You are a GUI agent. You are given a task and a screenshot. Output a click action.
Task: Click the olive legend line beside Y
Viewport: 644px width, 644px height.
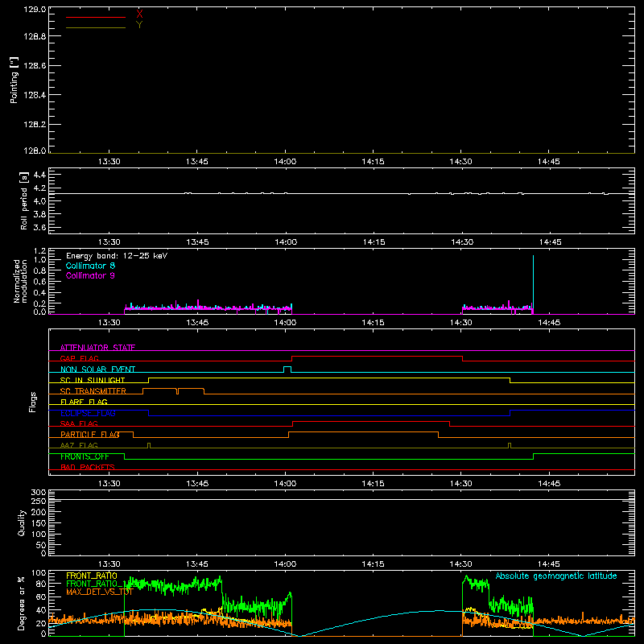pos(96,27)
